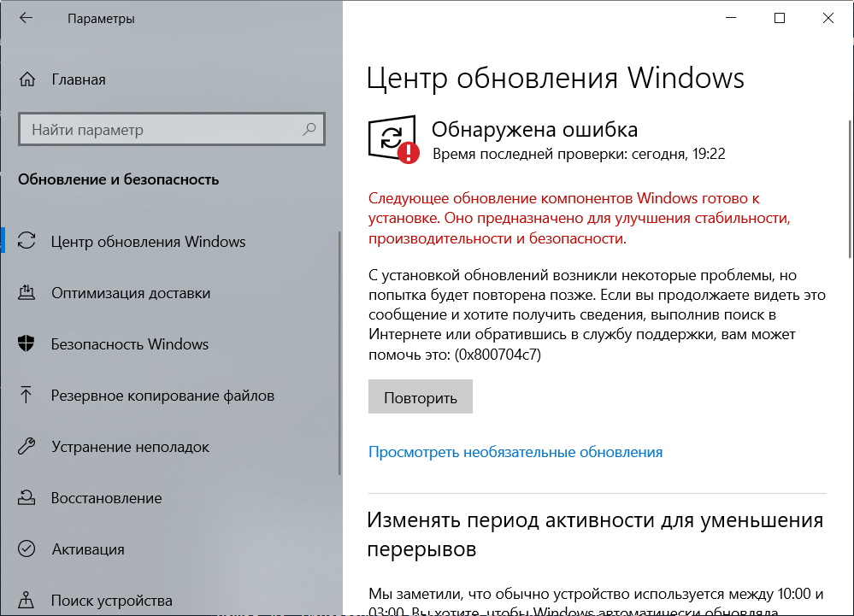Click the Troubleshoot wrench icon
This screenshot has width=854, height=616.
[27, 446]
